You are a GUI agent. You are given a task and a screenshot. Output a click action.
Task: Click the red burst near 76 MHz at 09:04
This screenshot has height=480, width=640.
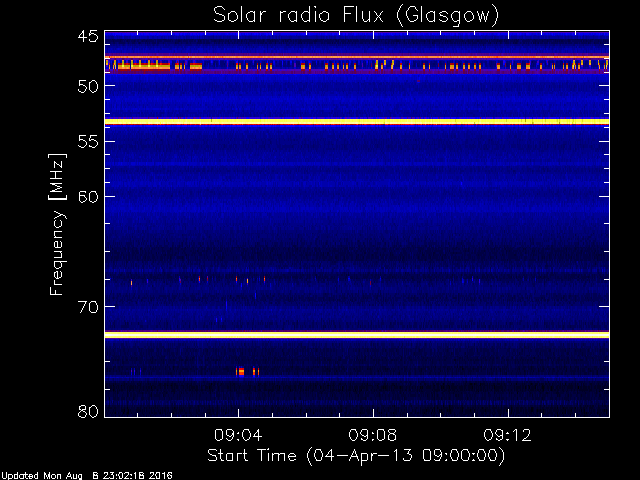(240, 371)
